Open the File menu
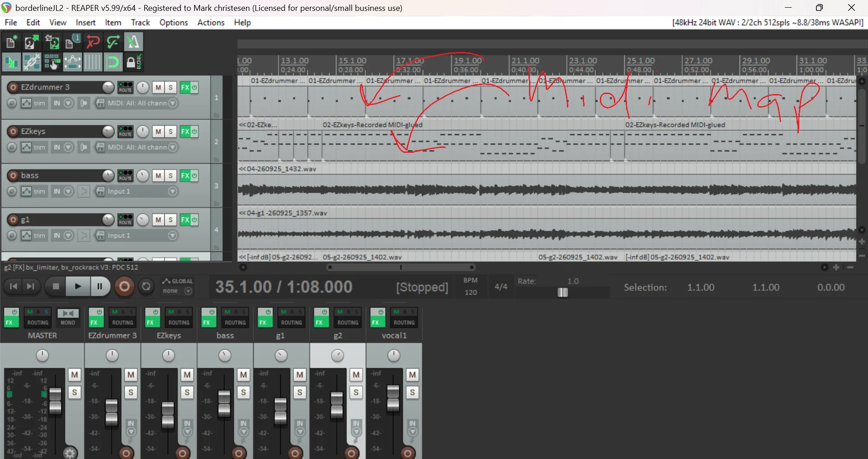 tap(11, 23)
